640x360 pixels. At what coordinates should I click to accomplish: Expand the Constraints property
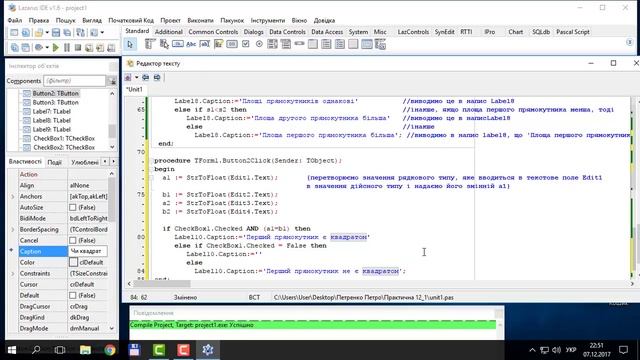tap(13, 273)
